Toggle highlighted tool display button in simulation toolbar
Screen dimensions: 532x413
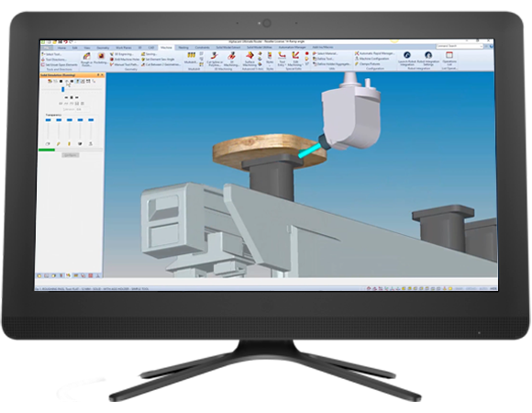[x=78, y=82]
